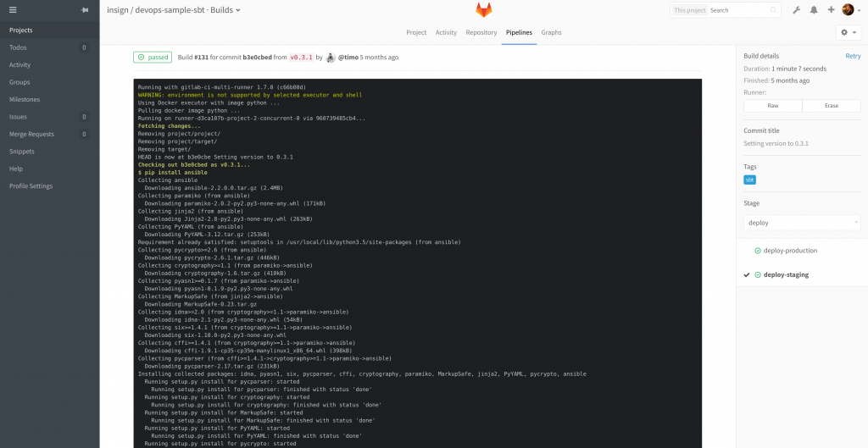Viewport: 868px width, 448px height.
Task: Focus the Search input field
Action: pyautogui.click(x=738, y=10)
